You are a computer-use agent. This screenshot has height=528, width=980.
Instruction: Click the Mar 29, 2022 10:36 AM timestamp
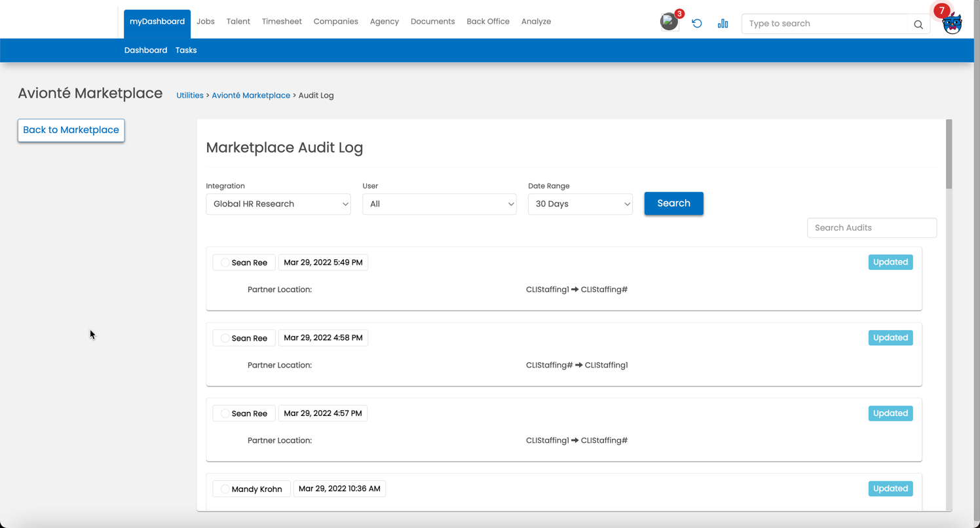pyautogui.click(x=339, y=489)
